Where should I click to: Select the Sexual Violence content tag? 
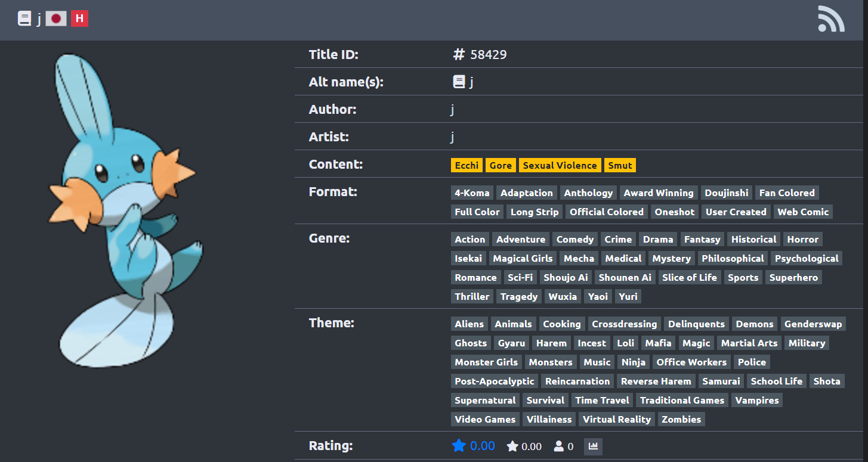click(560, 166)
